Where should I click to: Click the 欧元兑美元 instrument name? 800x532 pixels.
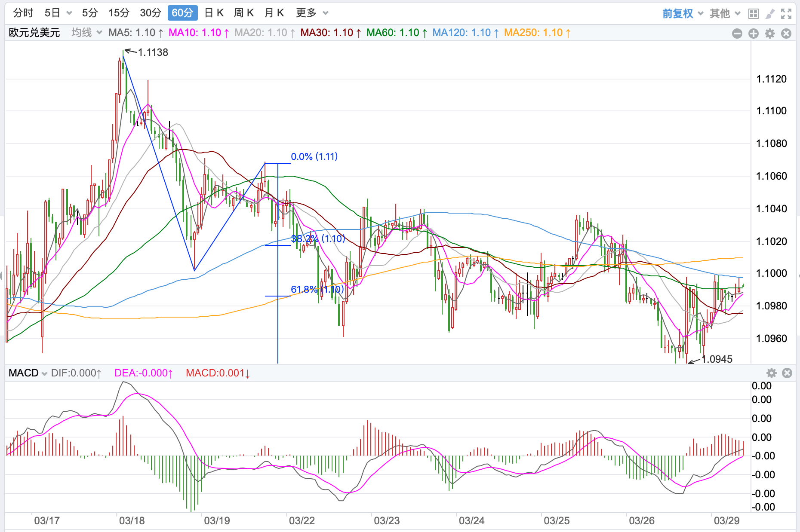34,33
